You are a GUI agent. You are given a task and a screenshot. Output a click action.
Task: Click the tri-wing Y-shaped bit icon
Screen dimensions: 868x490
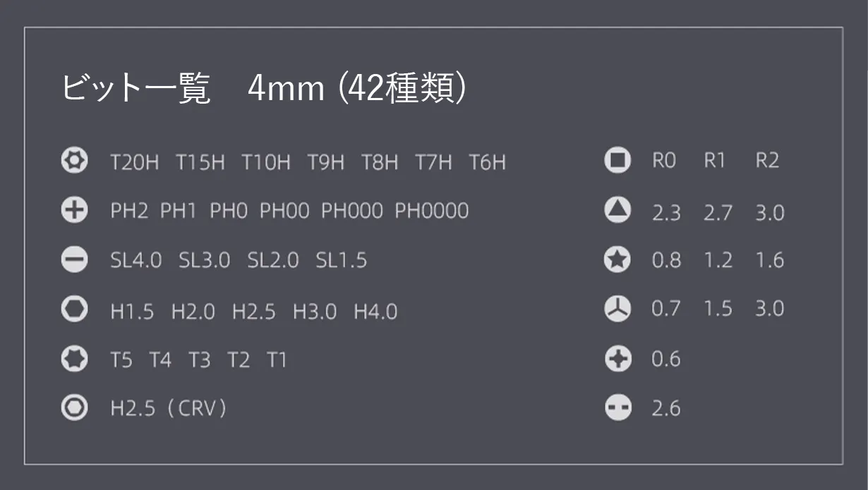(x=617, y=309)
